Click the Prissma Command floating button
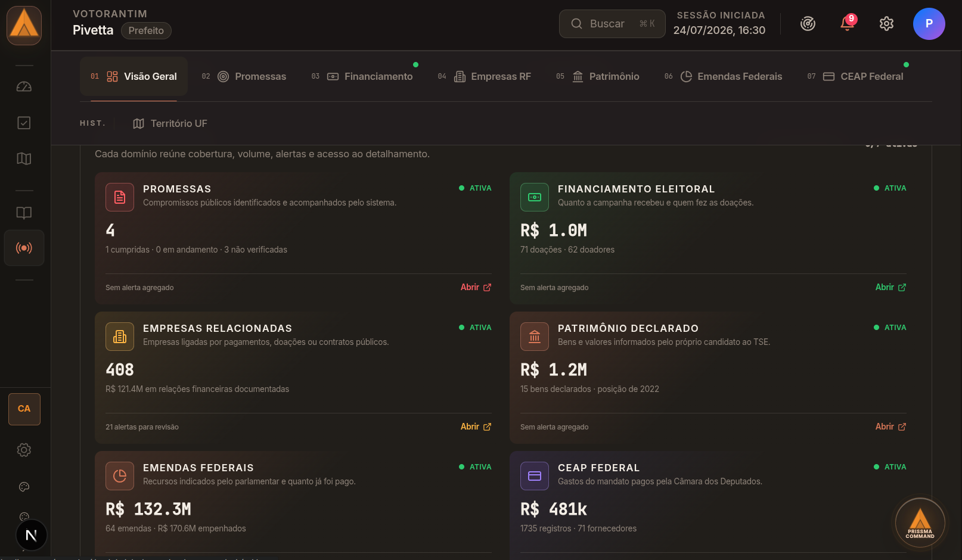Screen dimensions: 962x560 pyautogui.click(x=920, y=522)
